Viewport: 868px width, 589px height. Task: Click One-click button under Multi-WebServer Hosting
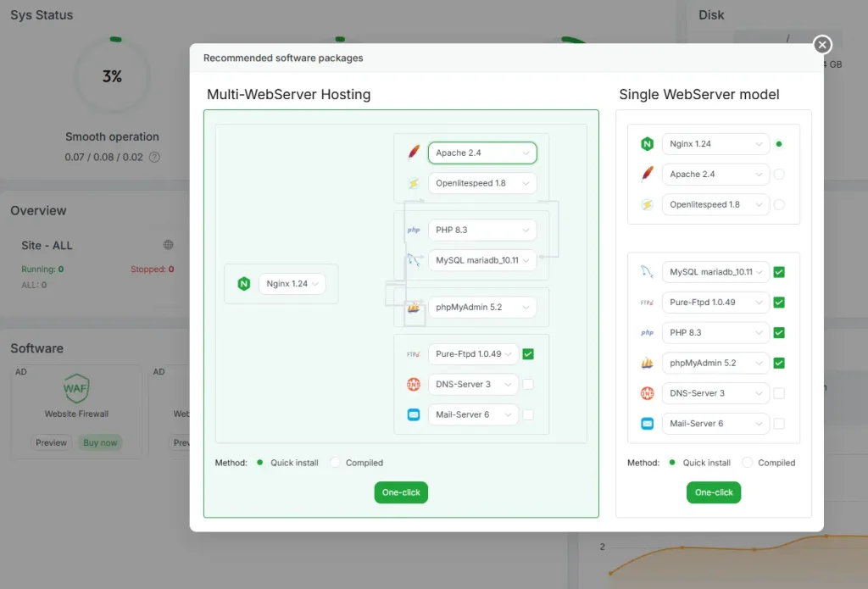(x=401, y=492)
